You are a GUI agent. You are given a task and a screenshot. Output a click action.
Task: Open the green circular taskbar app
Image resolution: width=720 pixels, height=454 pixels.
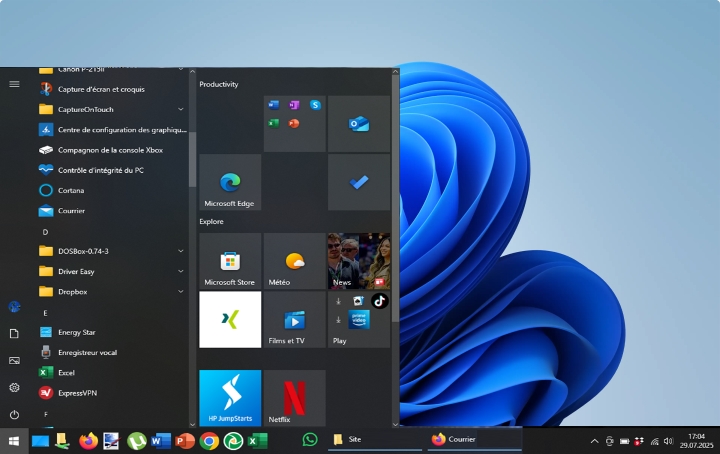click(233, 441)
